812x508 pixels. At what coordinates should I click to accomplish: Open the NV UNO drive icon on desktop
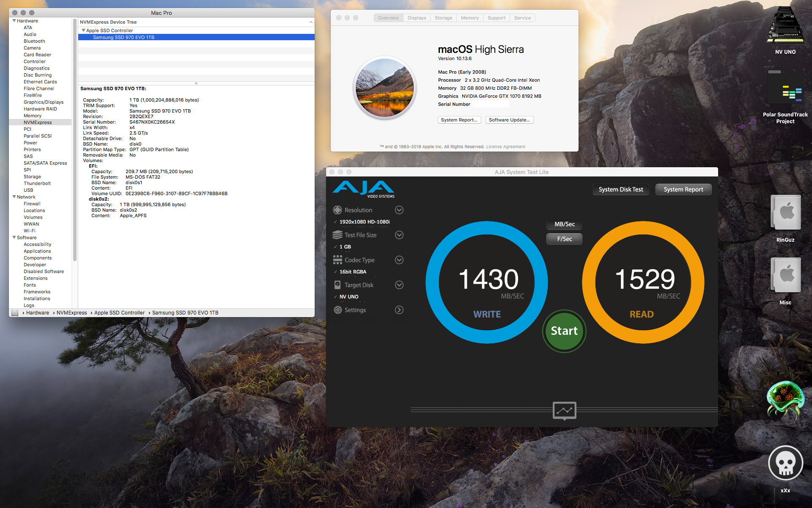click(785, 26)
